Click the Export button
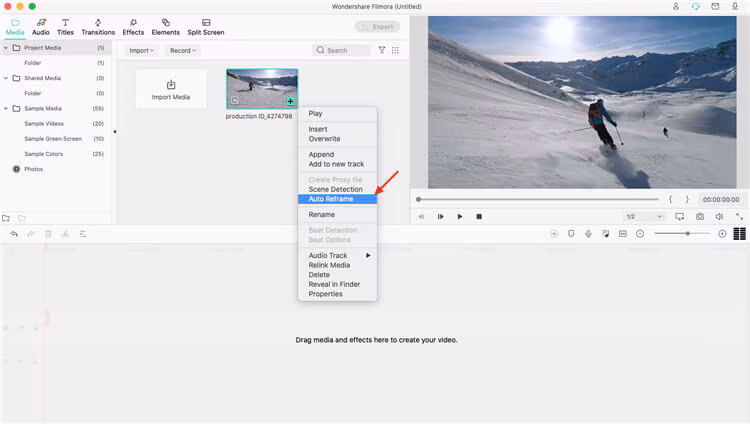The image size is (750, 424). point(377,27)
